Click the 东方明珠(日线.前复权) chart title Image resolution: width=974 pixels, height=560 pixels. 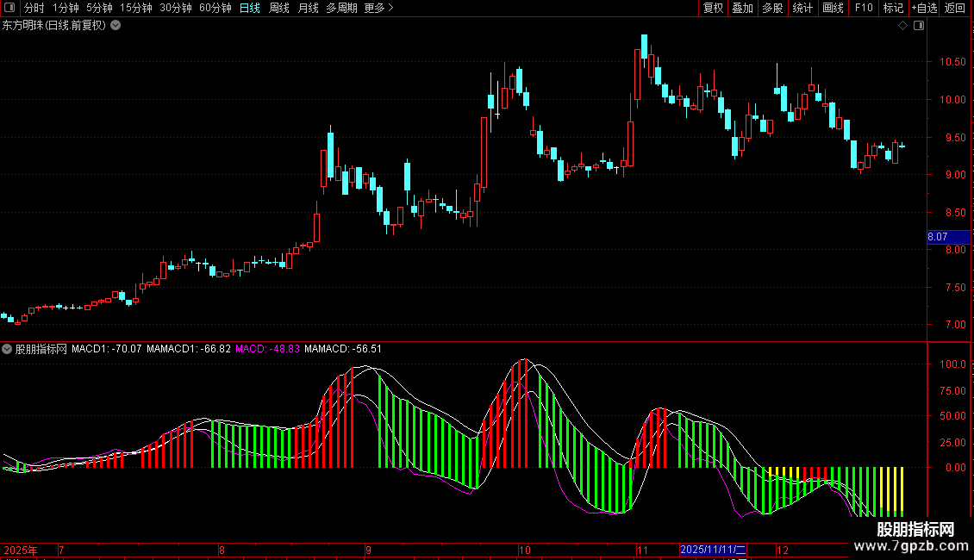click(54, 26)
